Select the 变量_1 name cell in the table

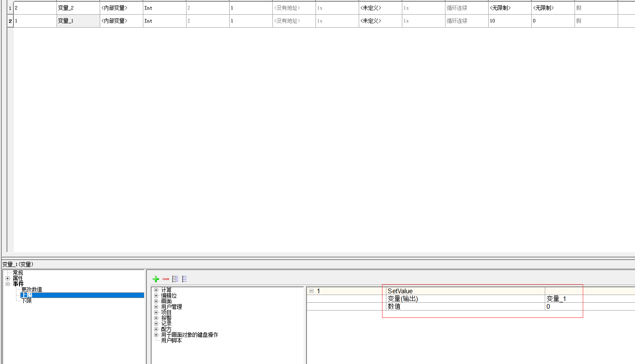[x=78, y=21]
